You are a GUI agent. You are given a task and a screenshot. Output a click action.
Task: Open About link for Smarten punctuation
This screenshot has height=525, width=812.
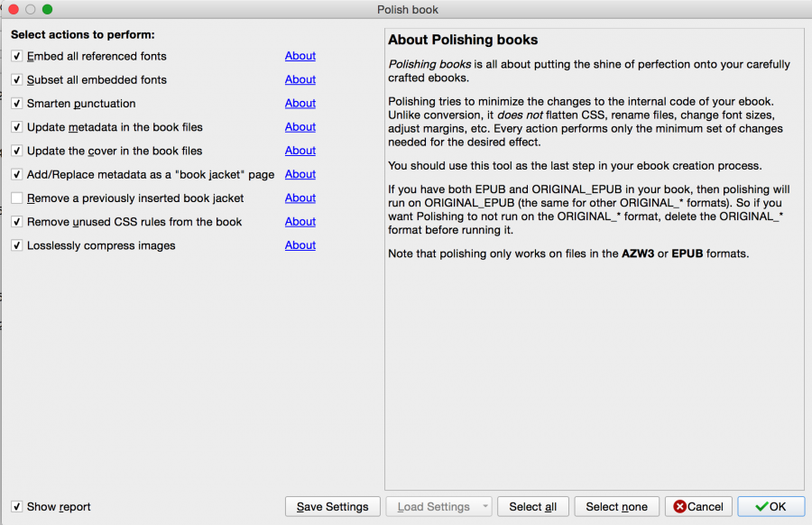(300, 104)
